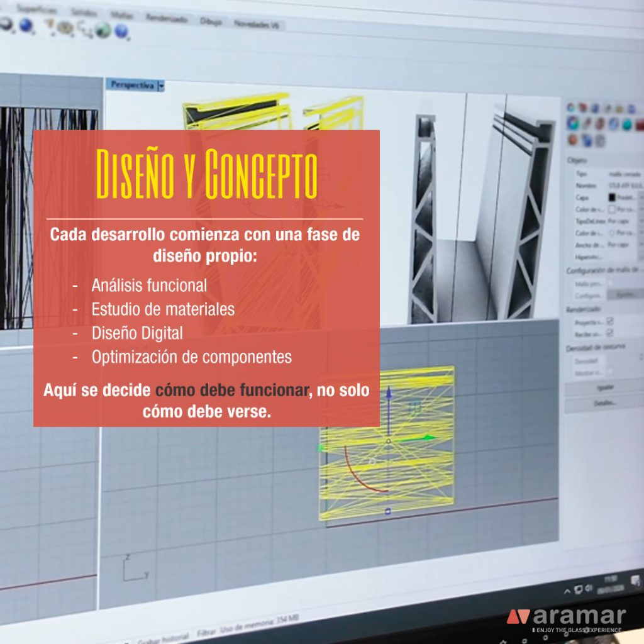The height and width of the screenshot is (644, 644).
Task: Select the dark shaded sphere icon in toolbar
Action: coord(6,24)
